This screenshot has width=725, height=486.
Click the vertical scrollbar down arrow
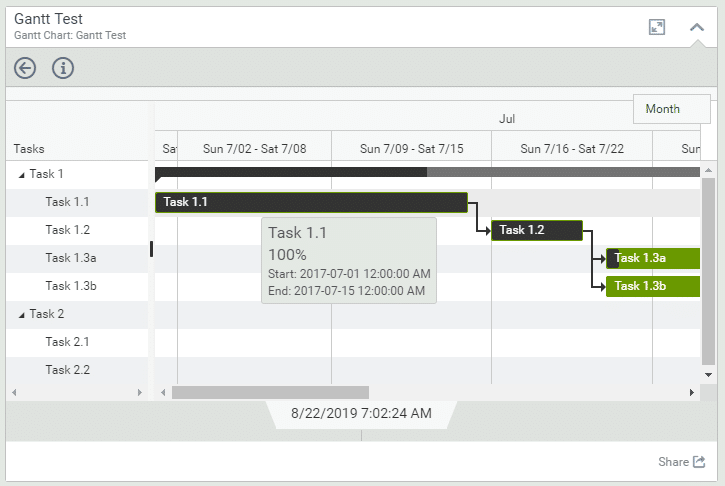click(x=709, y=374)
